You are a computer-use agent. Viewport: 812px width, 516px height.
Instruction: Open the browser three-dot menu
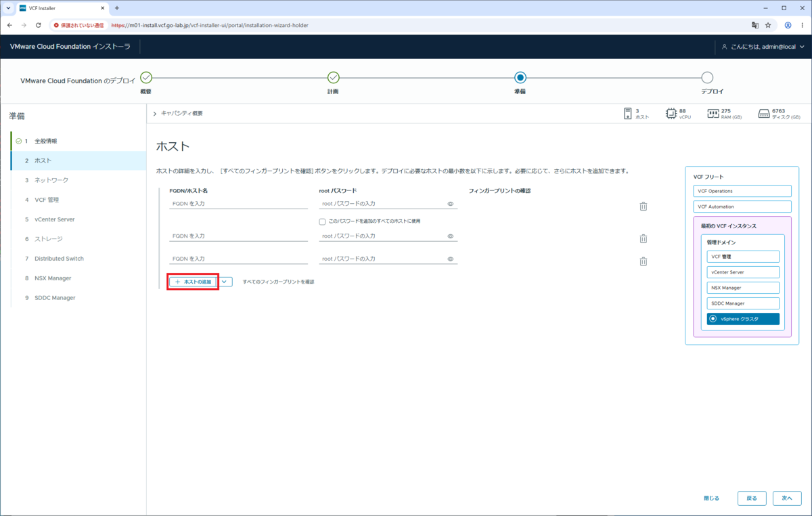tap(803, 25)
